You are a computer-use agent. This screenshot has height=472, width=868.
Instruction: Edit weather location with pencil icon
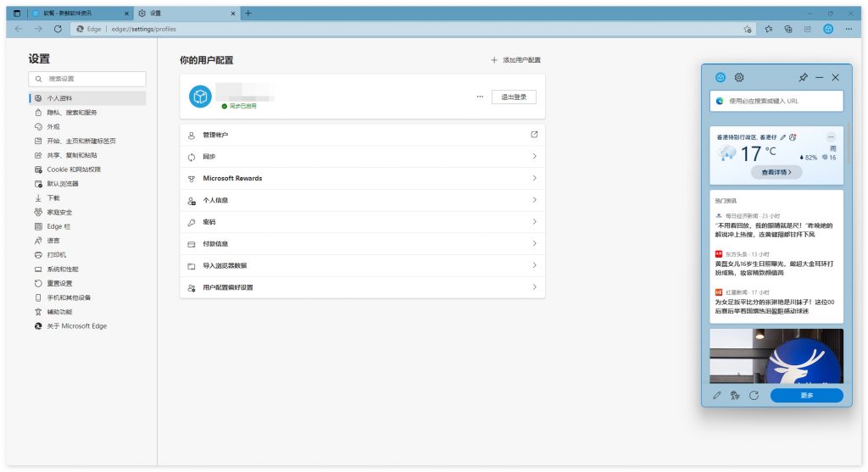tap(782, 136)
